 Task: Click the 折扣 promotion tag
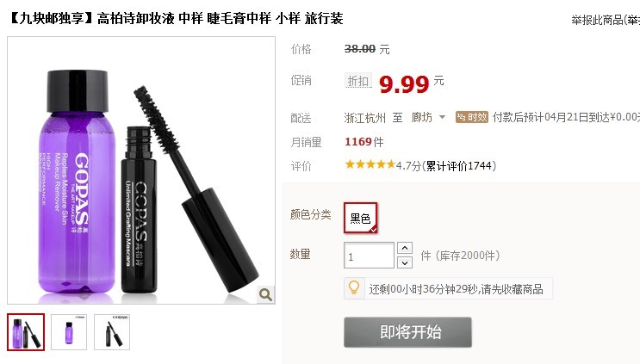(358, 81)
